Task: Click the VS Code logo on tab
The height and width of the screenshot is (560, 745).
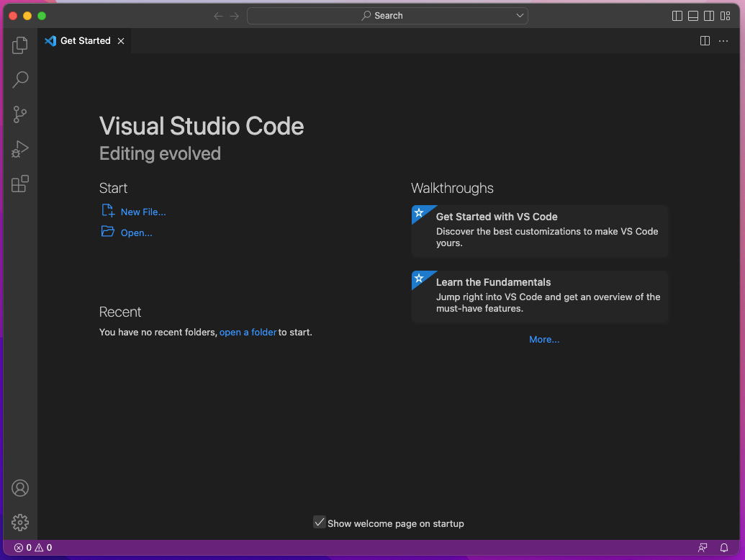Action: point(50,41)
